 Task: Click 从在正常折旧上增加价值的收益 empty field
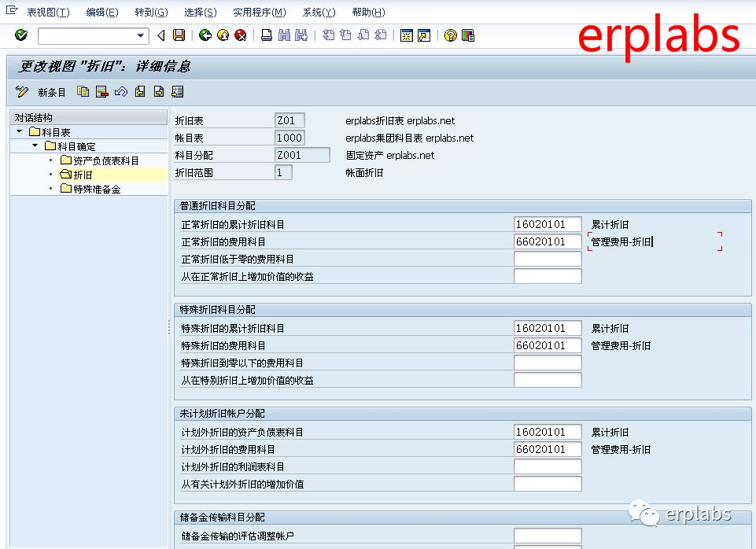(x=548, y=276)
